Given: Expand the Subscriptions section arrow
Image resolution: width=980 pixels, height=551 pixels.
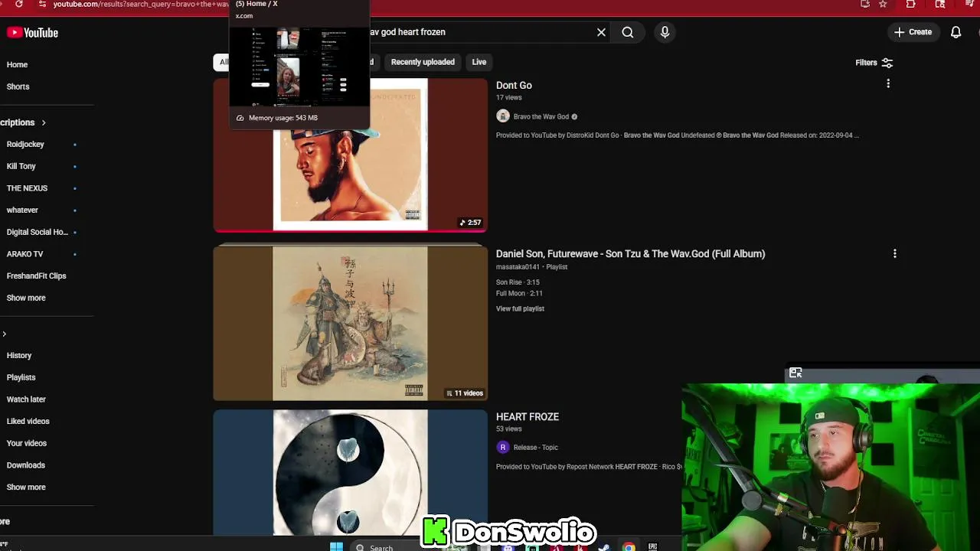Looking at the screenshot, I should [44, 122].
